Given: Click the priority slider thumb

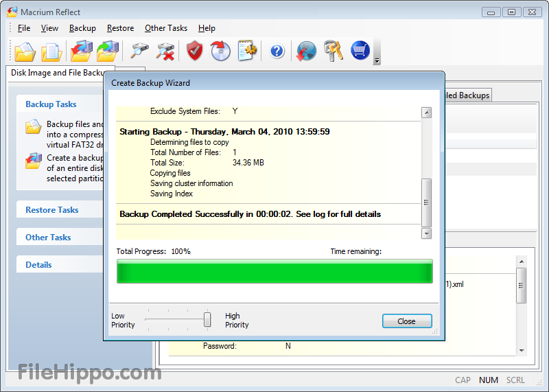Looking at the screenshot, I should [207, 319].
